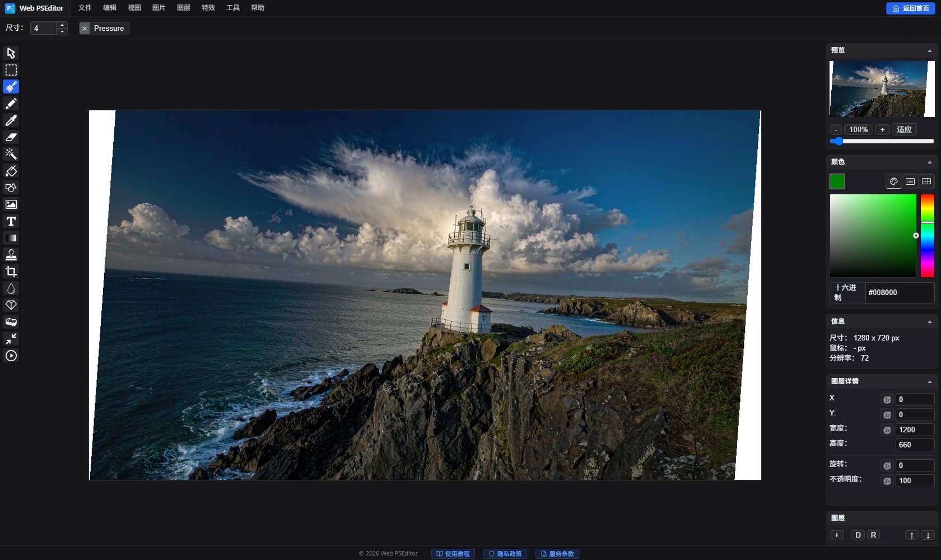This screenshot has width=941, height=560.
Task: Open the 特效 menu
Action: [208, 8]
